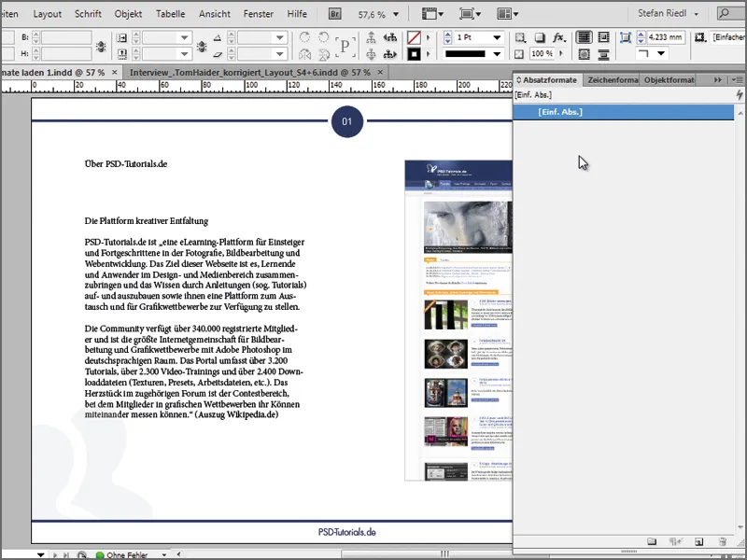
Task: Open the Hilfe menu
Action: coord(297,14)
